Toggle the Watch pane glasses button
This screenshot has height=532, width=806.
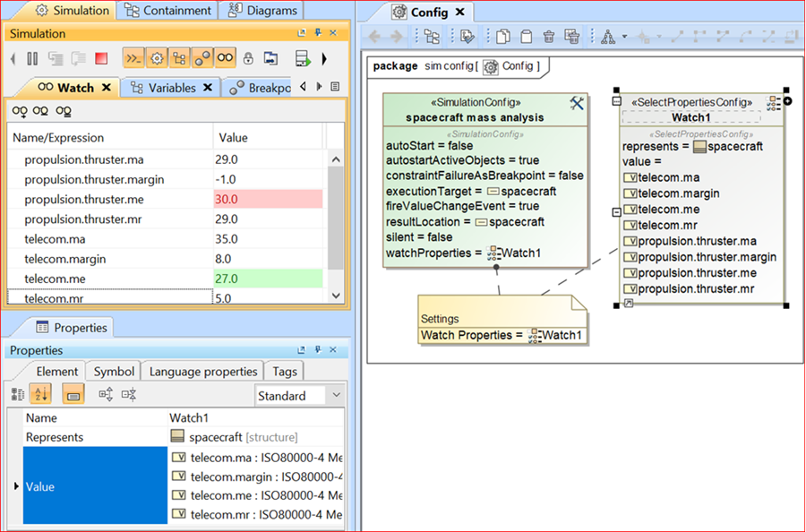click(226, 59)
